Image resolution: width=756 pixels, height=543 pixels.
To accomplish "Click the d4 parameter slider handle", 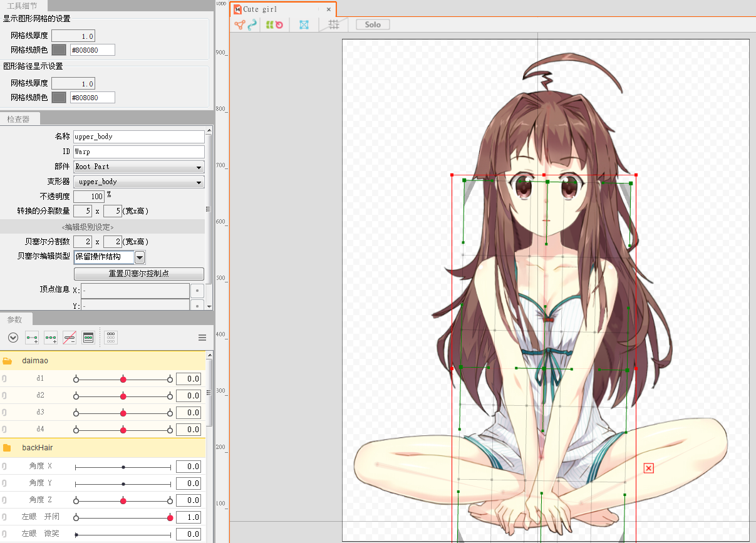I will 123,430.
